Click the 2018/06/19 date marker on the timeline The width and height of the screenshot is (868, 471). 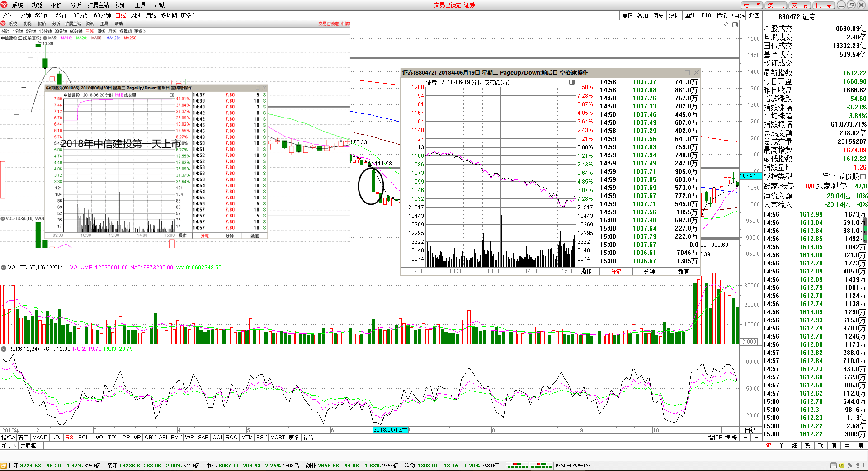[x=391, y=430]
